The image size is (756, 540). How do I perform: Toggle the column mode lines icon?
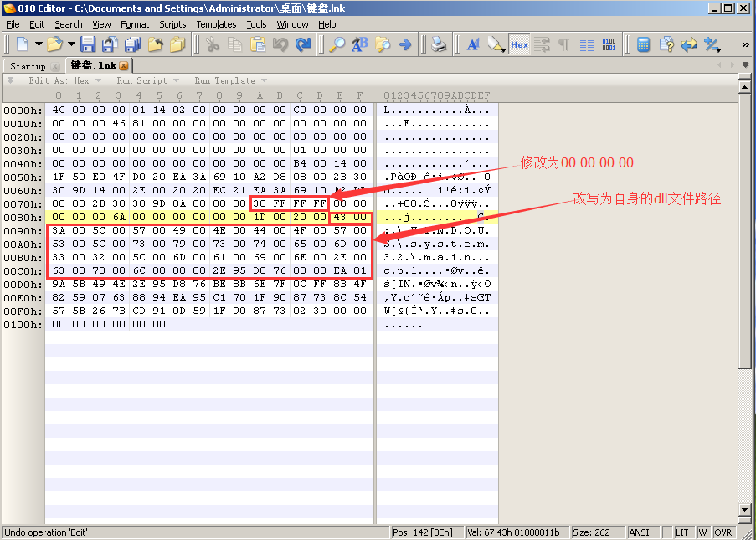point(586,44)
